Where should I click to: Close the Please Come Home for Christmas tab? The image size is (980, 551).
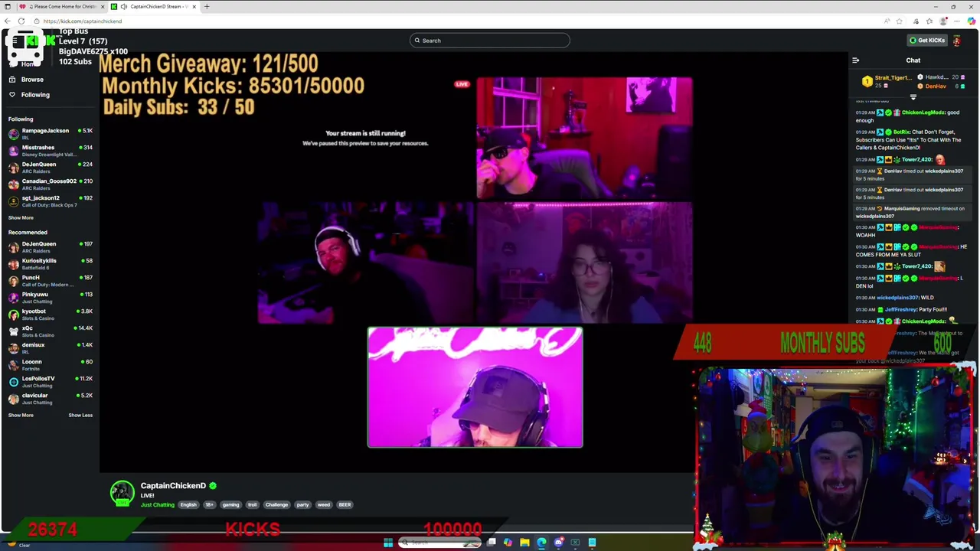(104, 6)
